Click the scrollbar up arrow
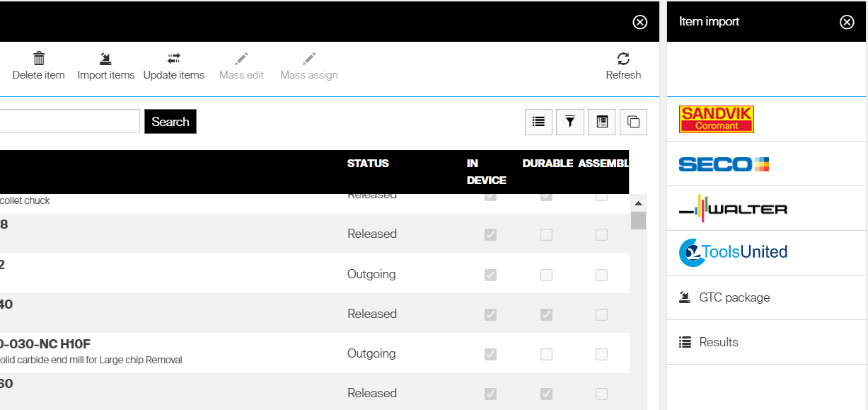 638,203
